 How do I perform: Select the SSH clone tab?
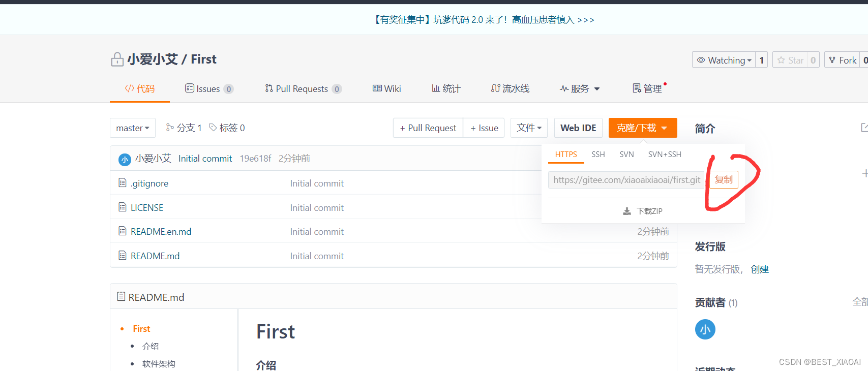point(598,154)
